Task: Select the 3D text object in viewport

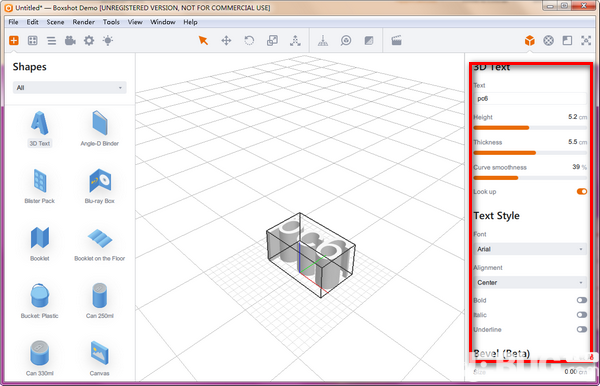Action: [311, 255]
